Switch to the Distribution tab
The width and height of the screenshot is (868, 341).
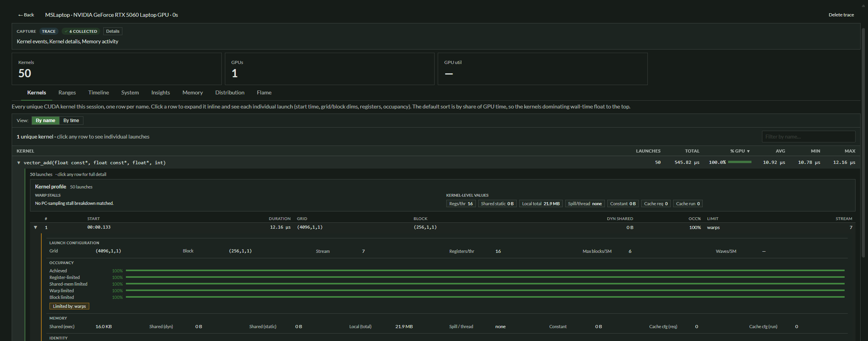click(230, 92)
